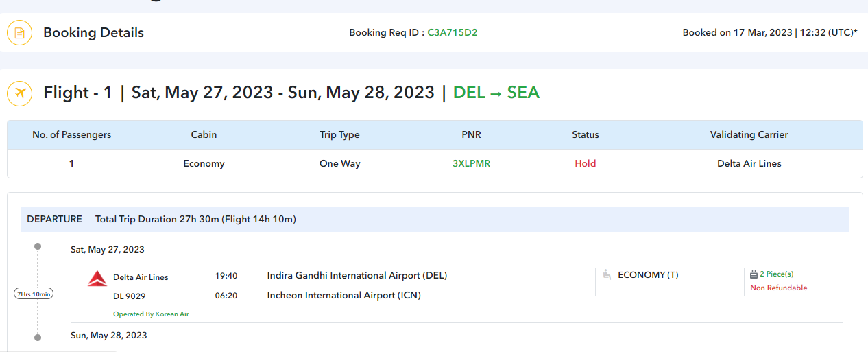Click Operated By Korean Air text

tap(151, 314)
